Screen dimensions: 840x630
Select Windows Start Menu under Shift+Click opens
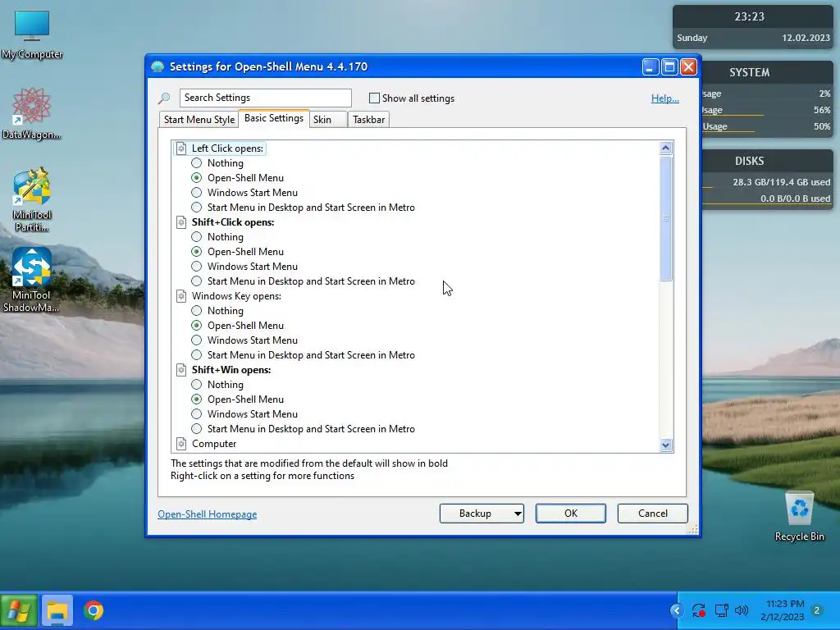pos(197,267)
